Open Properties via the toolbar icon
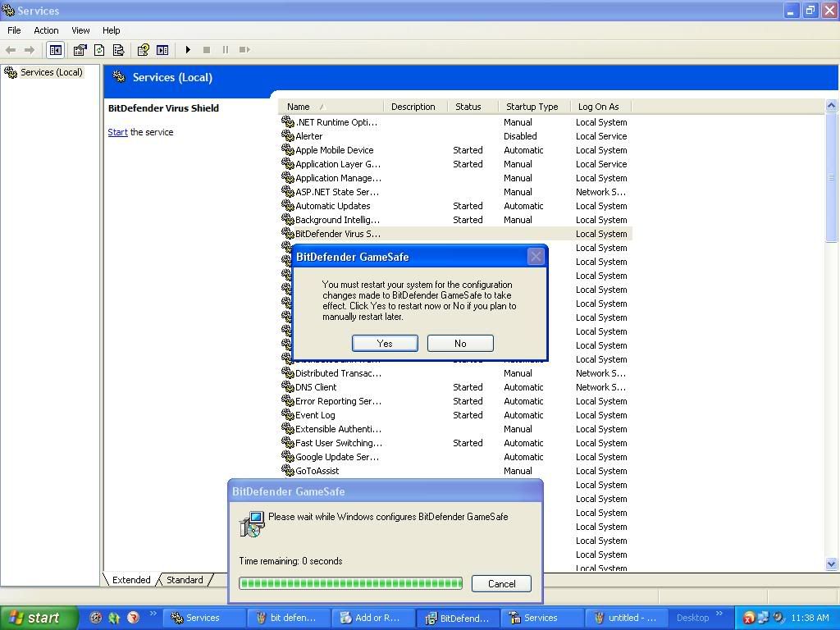 (x=80, y=50)
